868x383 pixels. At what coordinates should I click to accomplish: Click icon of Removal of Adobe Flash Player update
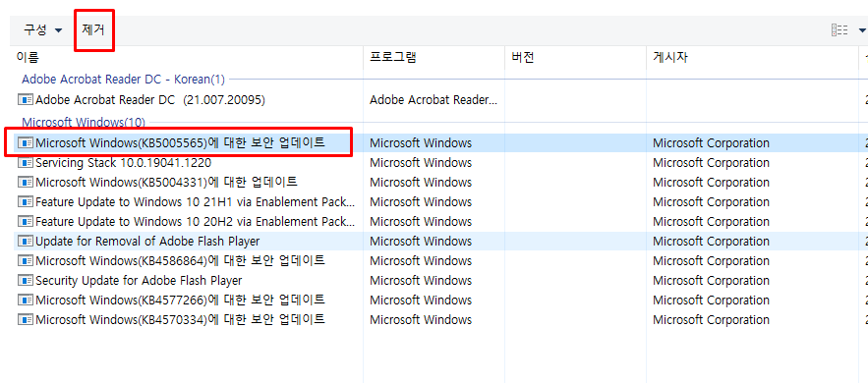[x=26, y=241]
